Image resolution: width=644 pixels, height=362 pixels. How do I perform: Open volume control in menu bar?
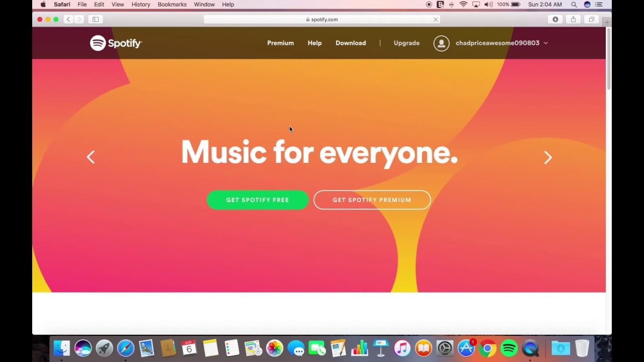tap(488, 5)
